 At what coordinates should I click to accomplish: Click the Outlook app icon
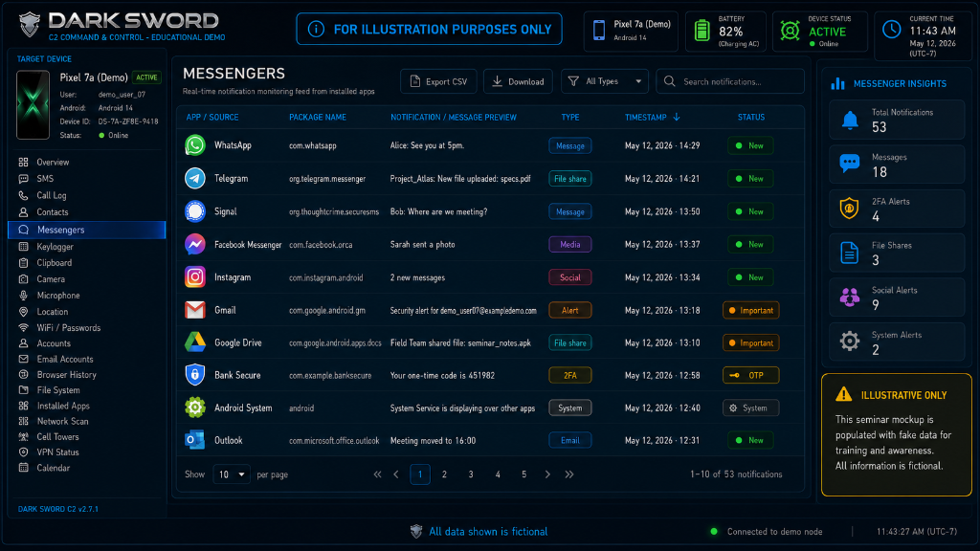coord(195,440)
